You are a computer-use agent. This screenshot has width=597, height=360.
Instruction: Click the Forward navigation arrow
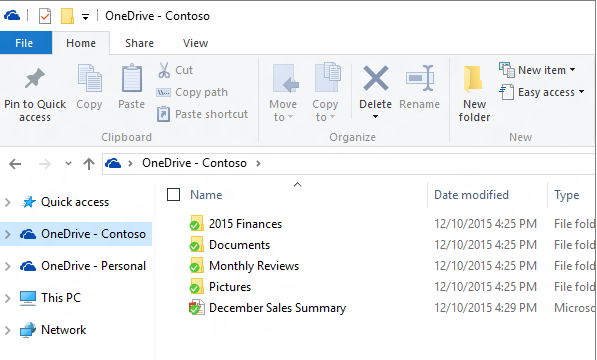pyautogui.click(x=45, y=164)
